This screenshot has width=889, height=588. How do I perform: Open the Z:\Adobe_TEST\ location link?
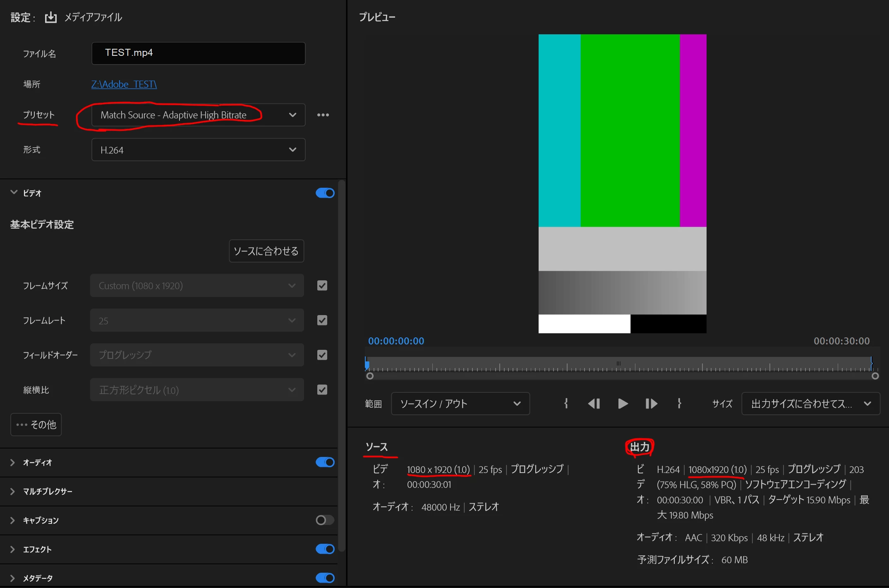coord(124,84)
